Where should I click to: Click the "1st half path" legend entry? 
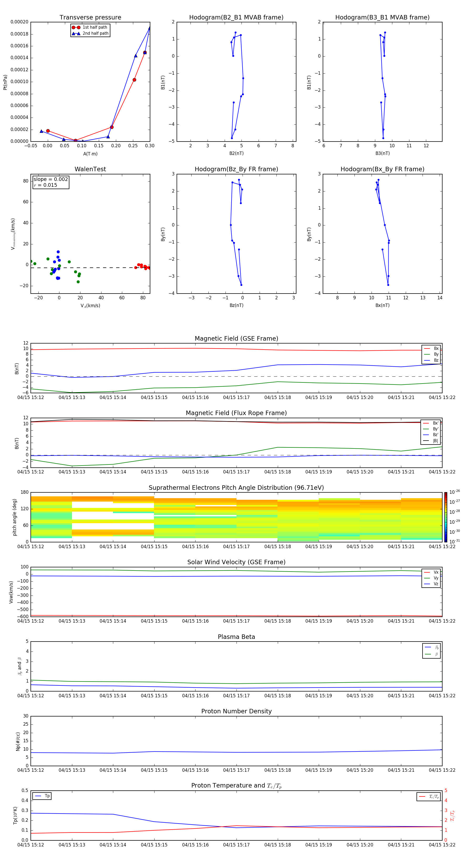click(90, 27)
